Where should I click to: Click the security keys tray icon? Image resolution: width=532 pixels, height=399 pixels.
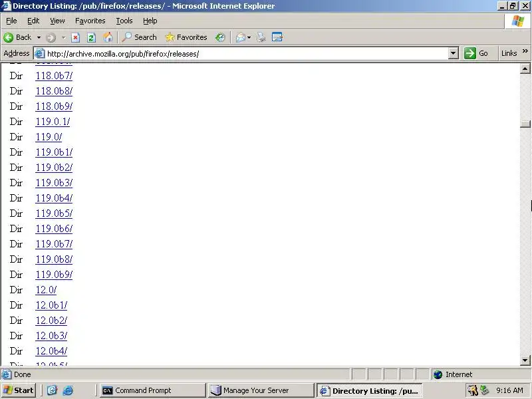coord(473,390)
